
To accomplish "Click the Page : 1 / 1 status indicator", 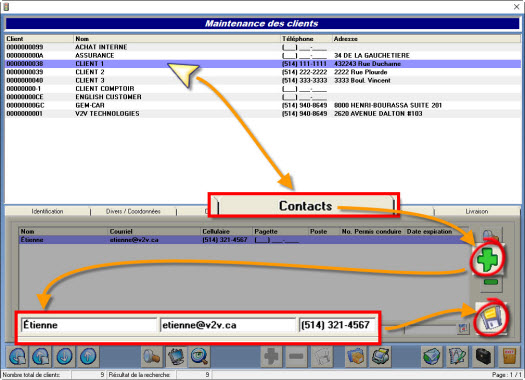I will [507, 375].
